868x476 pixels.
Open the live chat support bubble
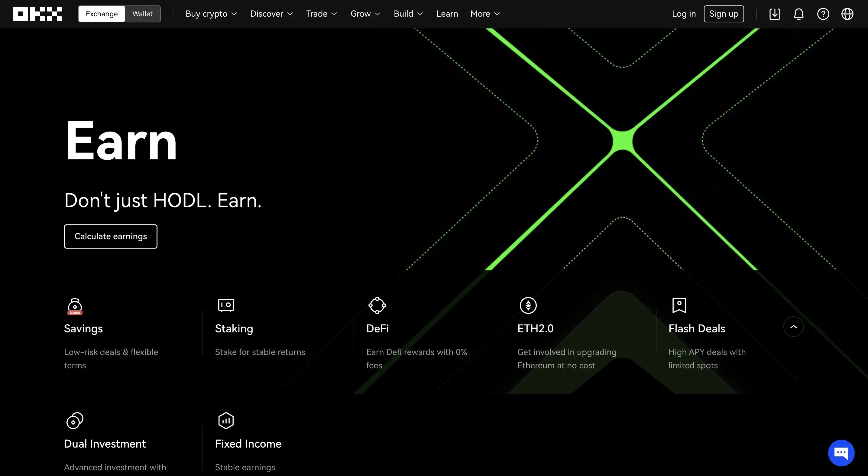click(841, 453)
